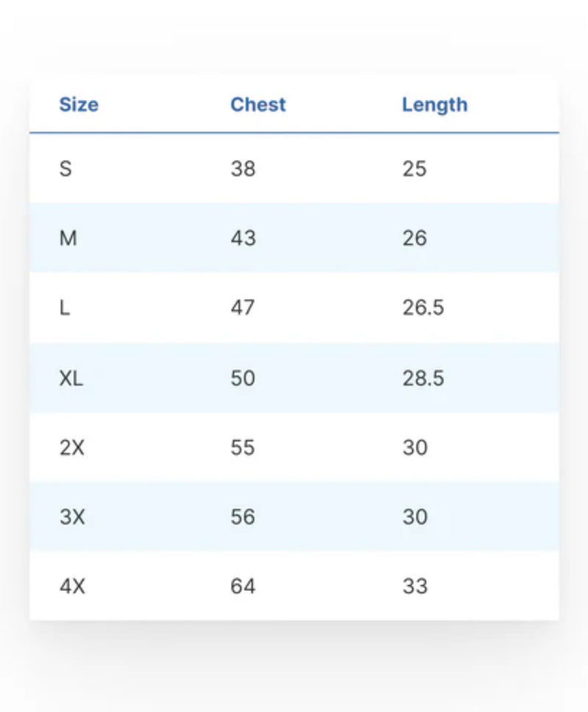588x712 pixels.
Task: Click the Size column header
Action: [x=79, y=104]
